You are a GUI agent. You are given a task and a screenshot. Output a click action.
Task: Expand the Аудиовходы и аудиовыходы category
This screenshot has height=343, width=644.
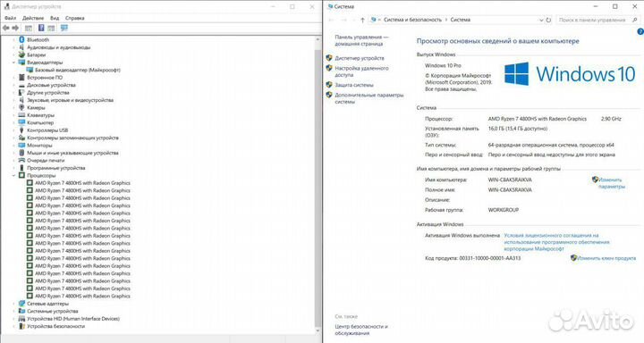click(x=13, y=47)
